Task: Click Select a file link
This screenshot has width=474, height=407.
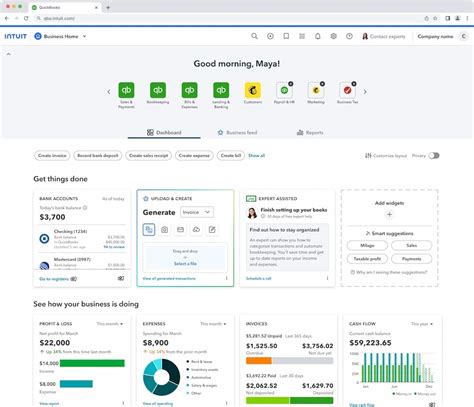Action: tap(185, 263)
